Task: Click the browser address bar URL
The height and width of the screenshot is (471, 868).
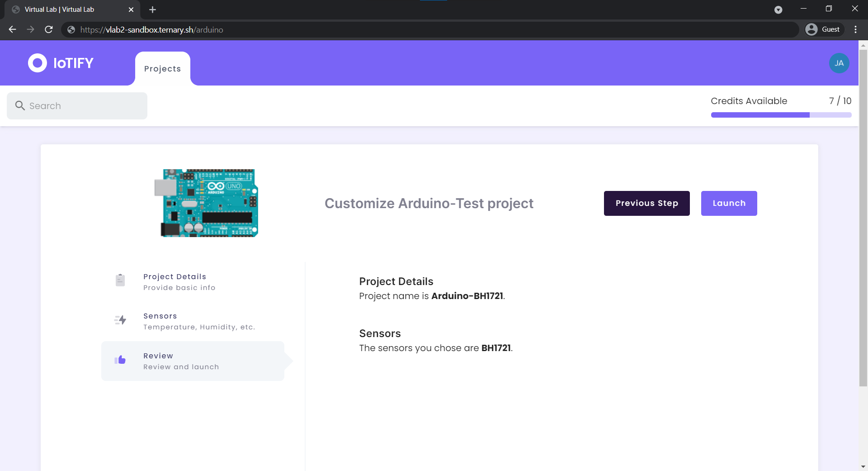Action: click(151, 30)
